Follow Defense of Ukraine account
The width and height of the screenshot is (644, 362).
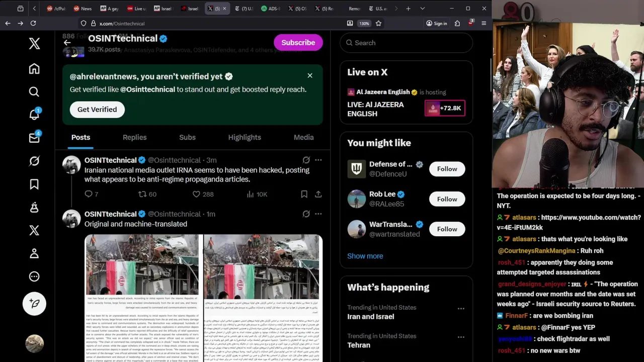coord(447,169)
